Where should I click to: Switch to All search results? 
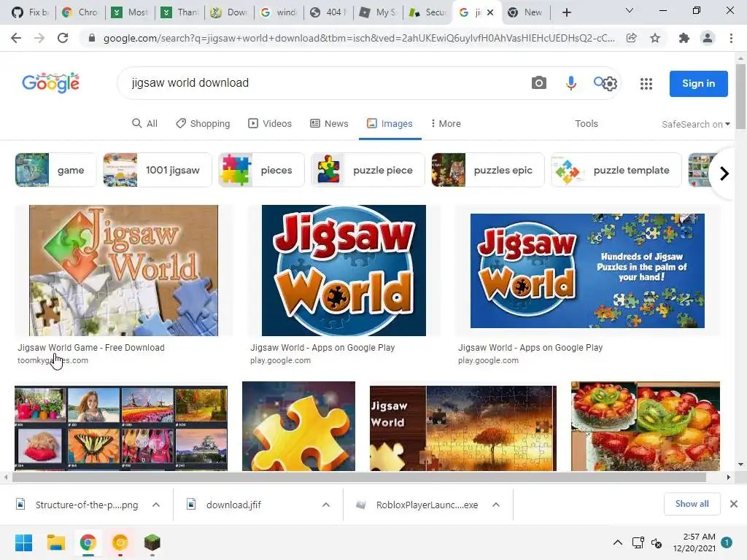click(144, 123)
